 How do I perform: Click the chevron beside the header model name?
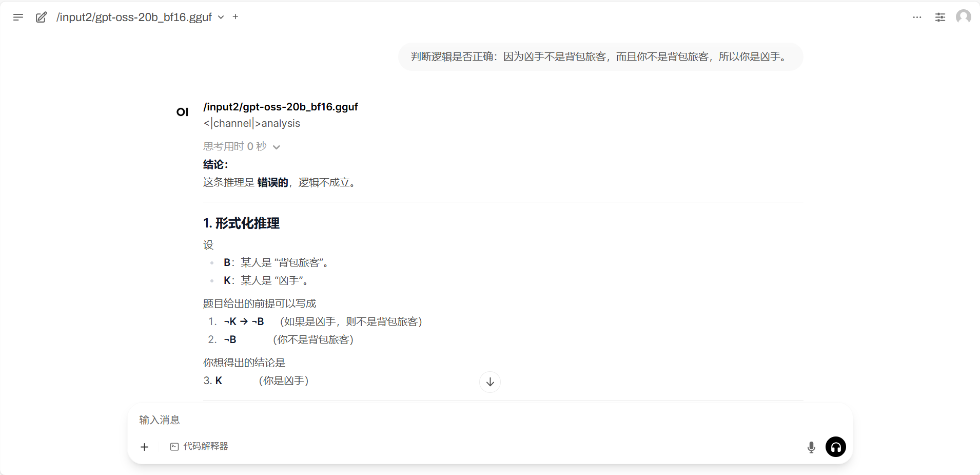tap(221, 17)
